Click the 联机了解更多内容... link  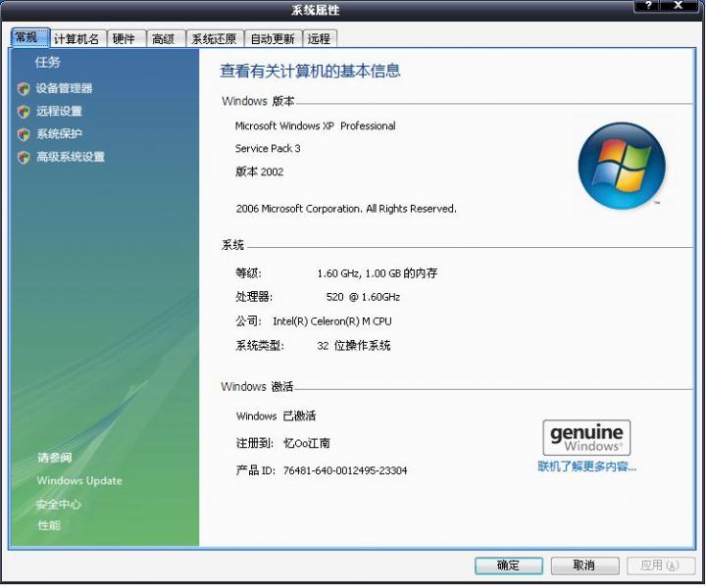pos(586,466)
